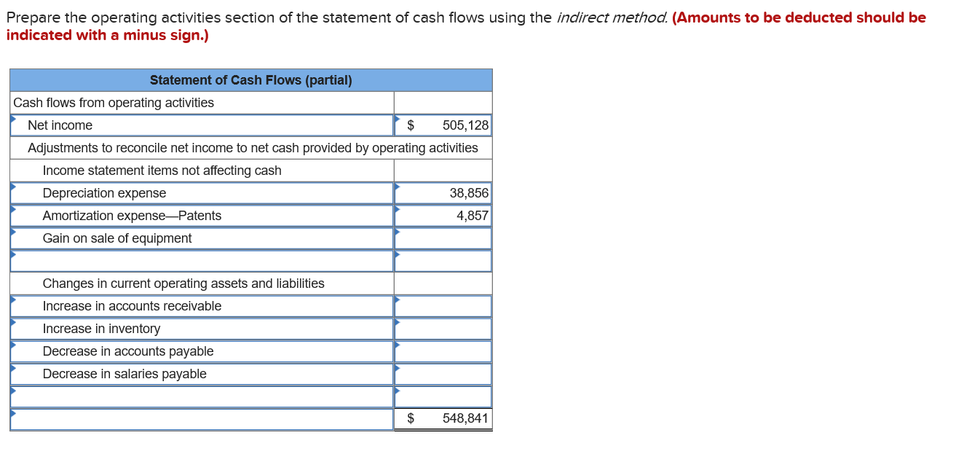The image size is (980, 465).
Task: Click the empty amount cell beside Gain on sale
Action: coord(443,238)
